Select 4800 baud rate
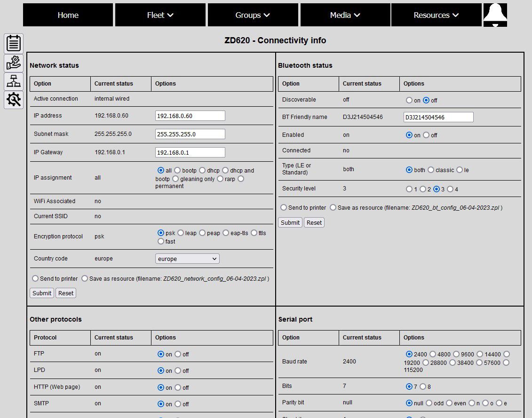The width and height of the screenshot is (532, 418). click(x=433, y=354)
